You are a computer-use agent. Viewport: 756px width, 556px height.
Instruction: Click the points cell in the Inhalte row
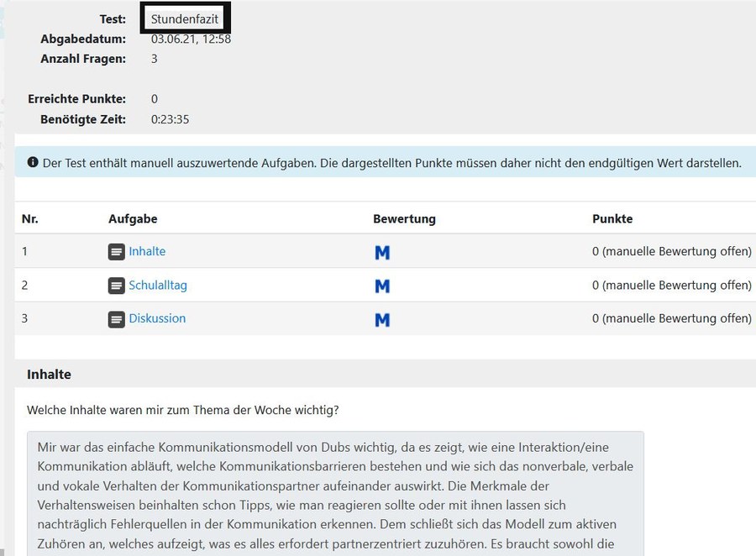[672, 251]
